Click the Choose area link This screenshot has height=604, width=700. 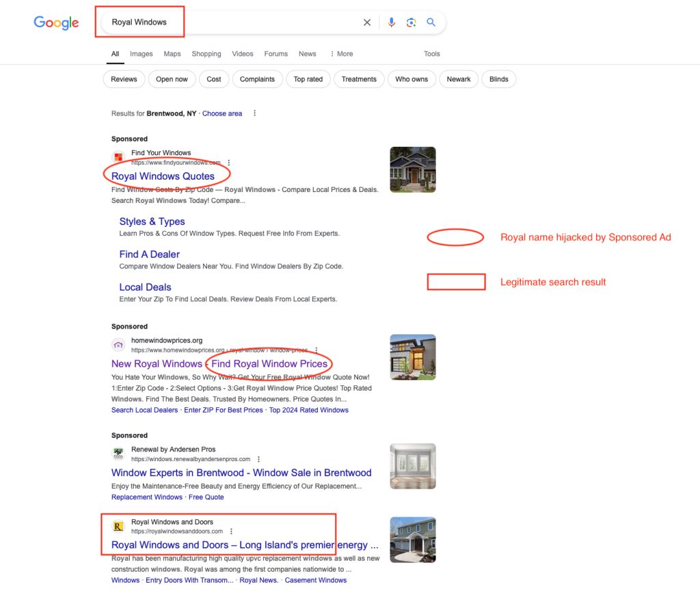click(x=222, y=113)
